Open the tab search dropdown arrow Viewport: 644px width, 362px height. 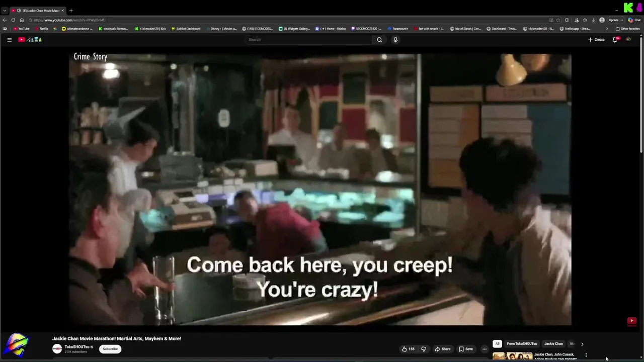pos(5,11)
